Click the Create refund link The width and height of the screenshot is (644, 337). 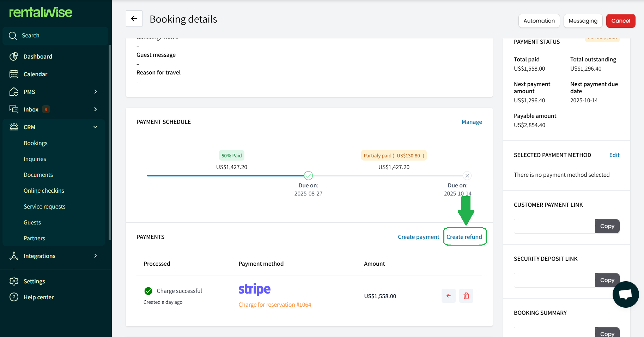(x=464, y=237)
